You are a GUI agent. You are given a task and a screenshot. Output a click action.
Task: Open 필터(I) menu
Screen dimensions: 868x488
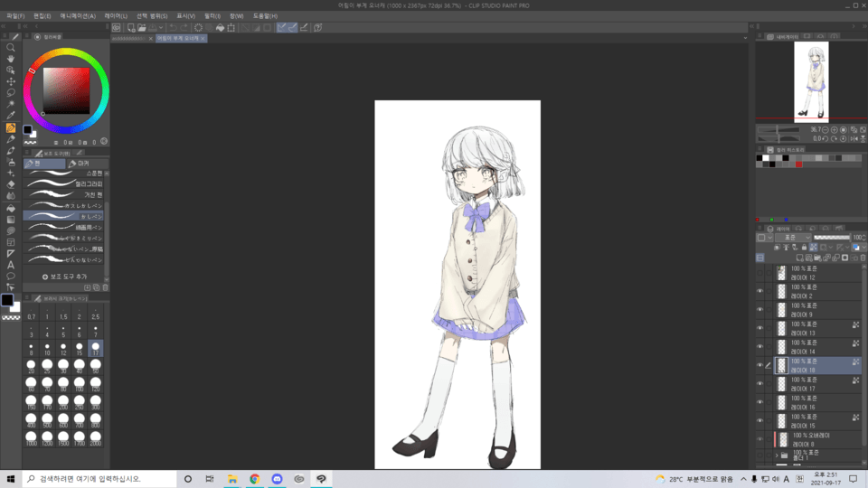[212, 16]
